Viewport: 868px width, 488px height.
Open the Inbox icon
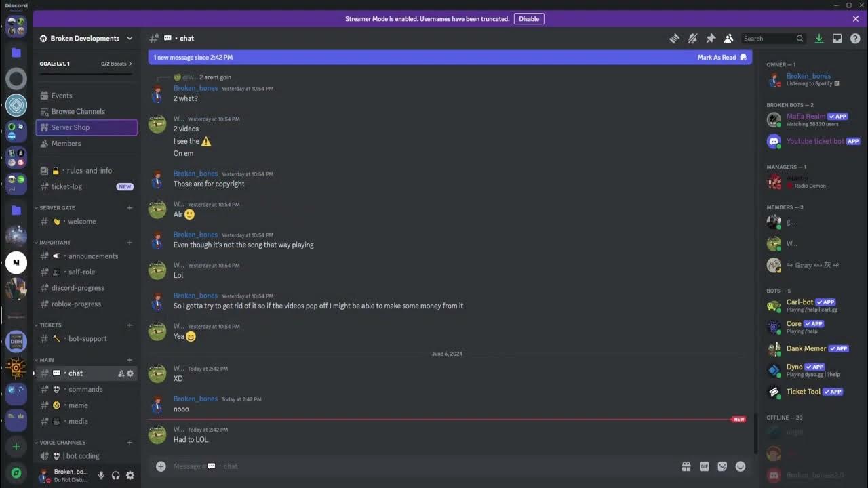click(837, 39)
